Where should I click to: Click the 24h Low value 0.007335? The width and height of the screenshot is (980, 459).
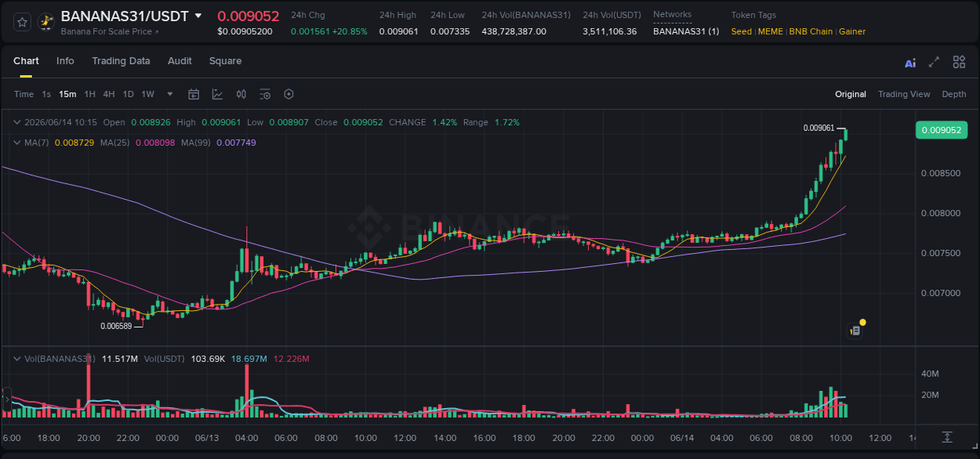(x=450, y=31)
